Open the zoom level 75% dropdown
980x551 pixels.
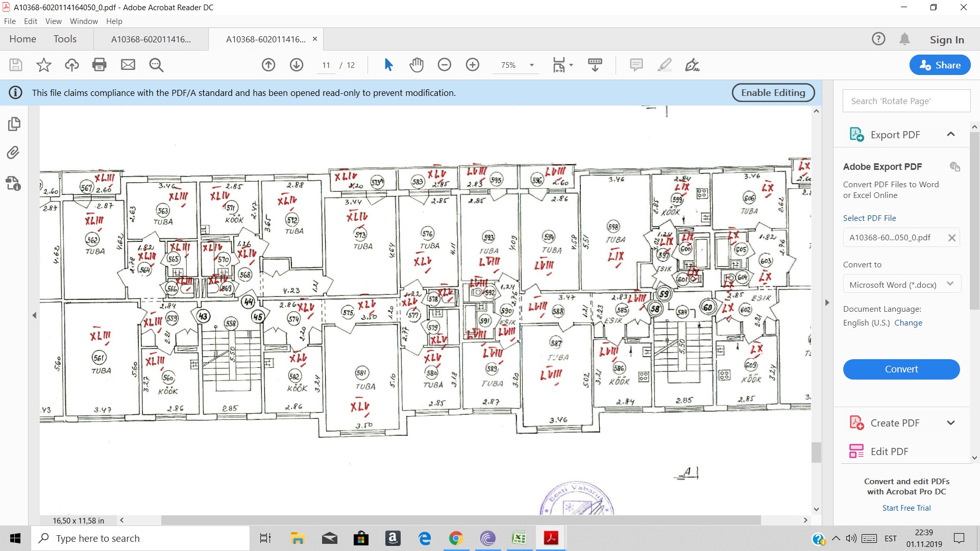click(532, 65)
